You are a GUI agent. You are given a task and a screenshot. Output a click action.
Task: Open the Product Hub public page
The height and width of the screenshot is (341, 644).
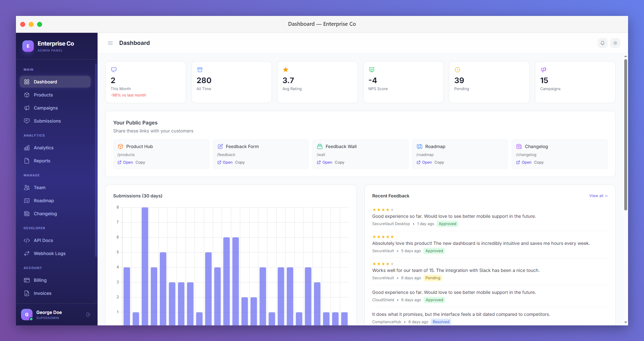128,162
